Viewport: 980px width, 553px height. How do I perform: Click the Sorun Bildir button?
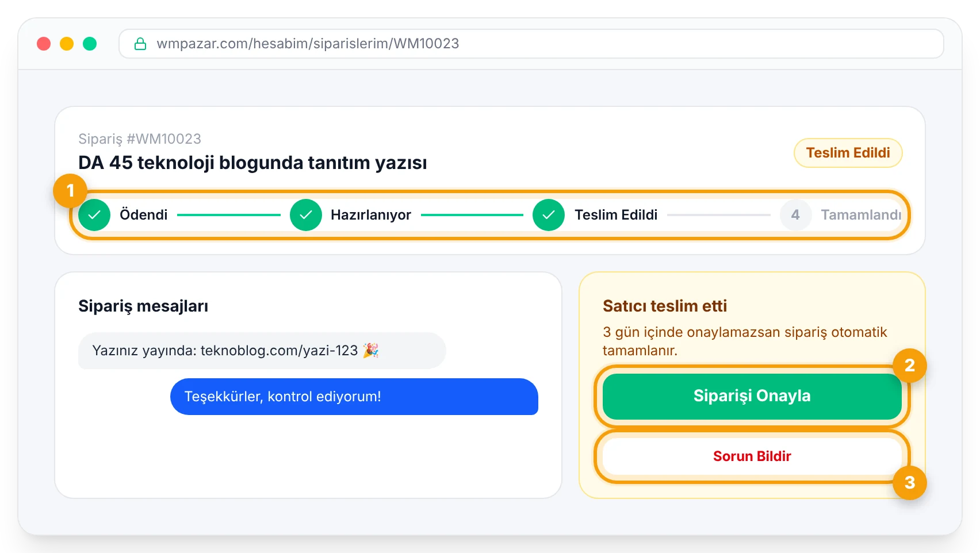click(x=752, y=456)
